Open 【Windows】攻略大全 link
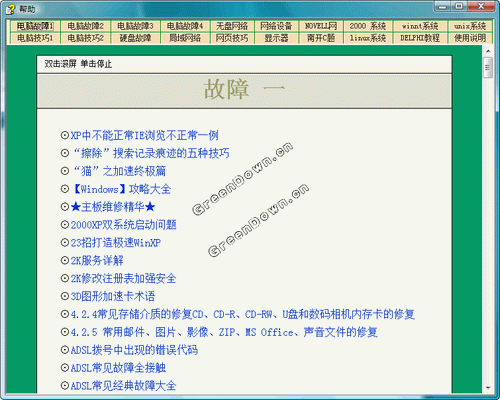 point(121,189)
